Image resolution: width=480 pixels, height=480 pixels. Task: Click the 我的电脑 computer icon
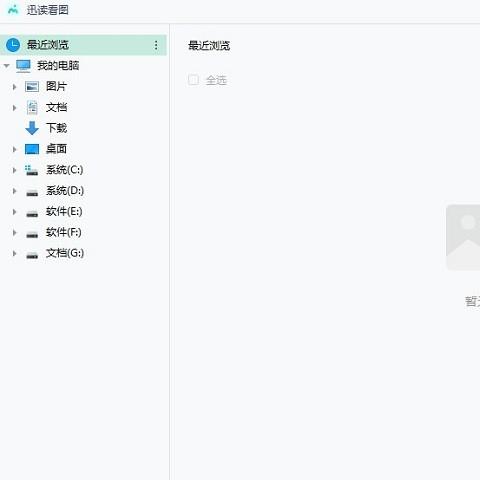tap(23, 66)
